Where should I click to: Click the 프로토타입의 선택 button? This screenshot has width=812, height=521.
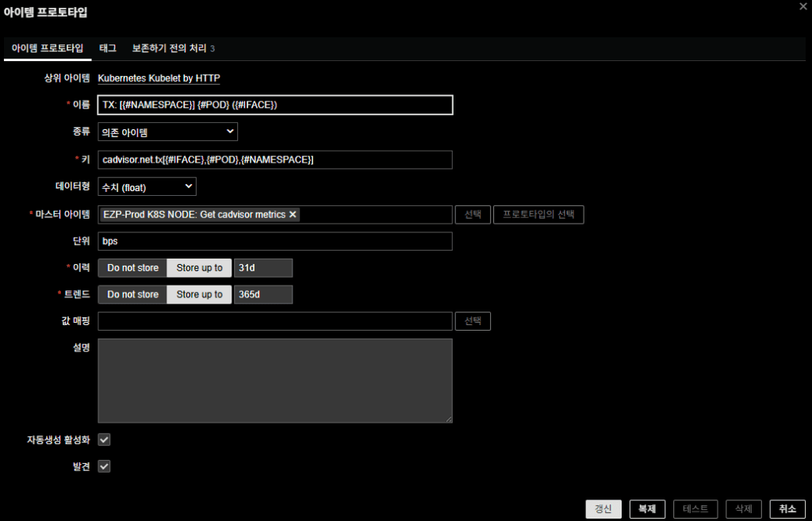(x=538, y=214)
